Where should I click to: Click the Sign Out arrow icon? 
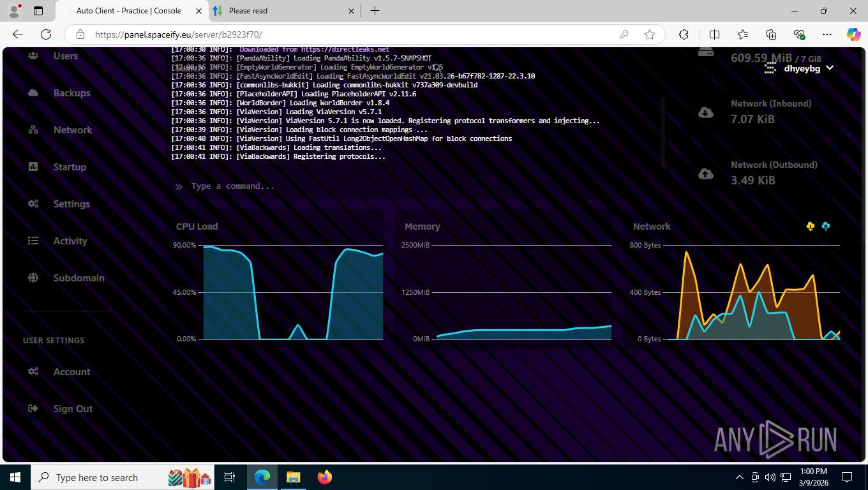coord(33,409)
